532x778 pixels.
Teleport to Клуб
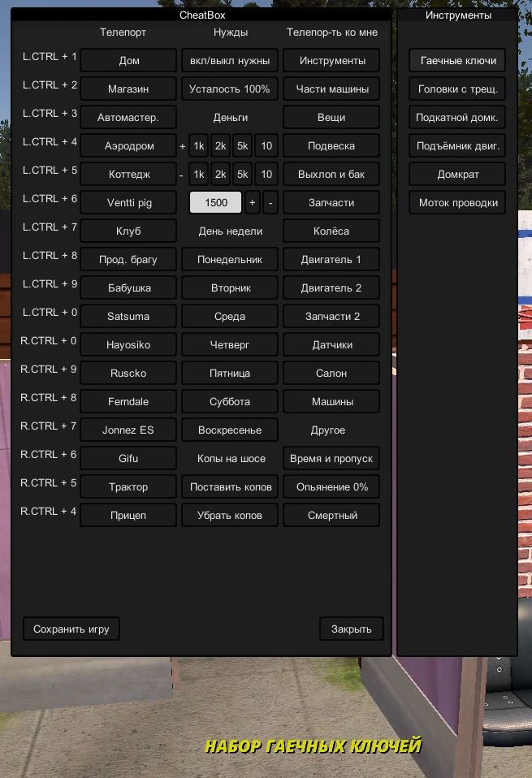pyautogui.click(x=128, y=231)
